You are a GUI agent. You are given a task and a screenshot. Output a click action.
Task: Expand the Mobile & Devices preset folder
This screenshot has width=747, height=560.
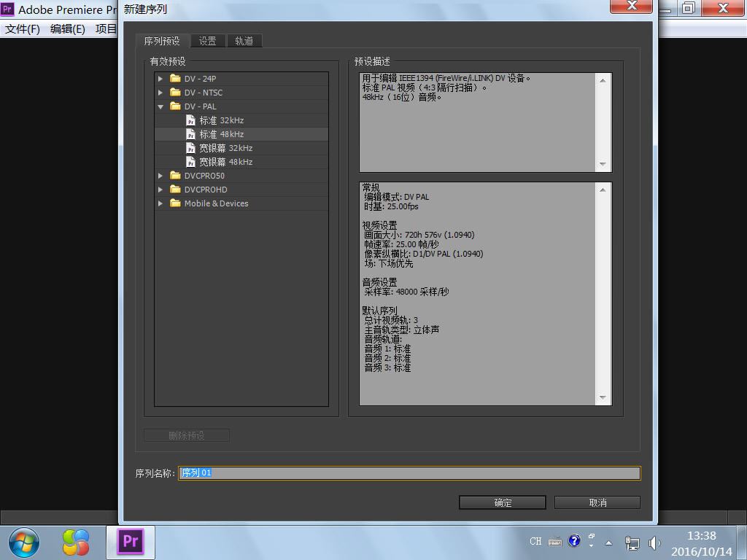click(x=160, y=203)
